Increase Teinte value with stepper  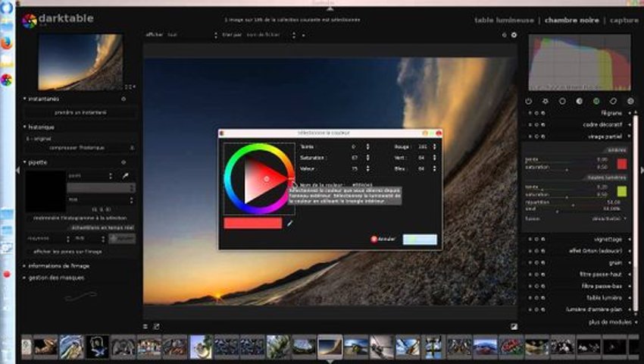click(x=367, y=145)
